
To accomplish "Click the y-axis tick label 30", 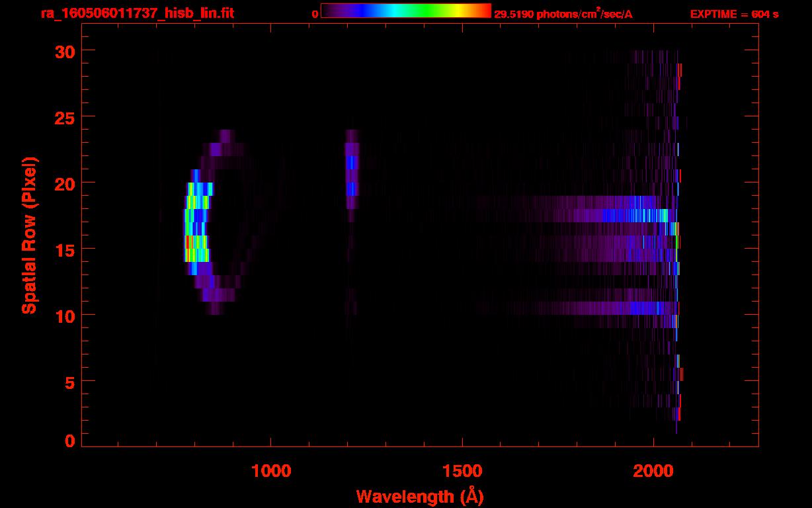I will pos(64,51).
